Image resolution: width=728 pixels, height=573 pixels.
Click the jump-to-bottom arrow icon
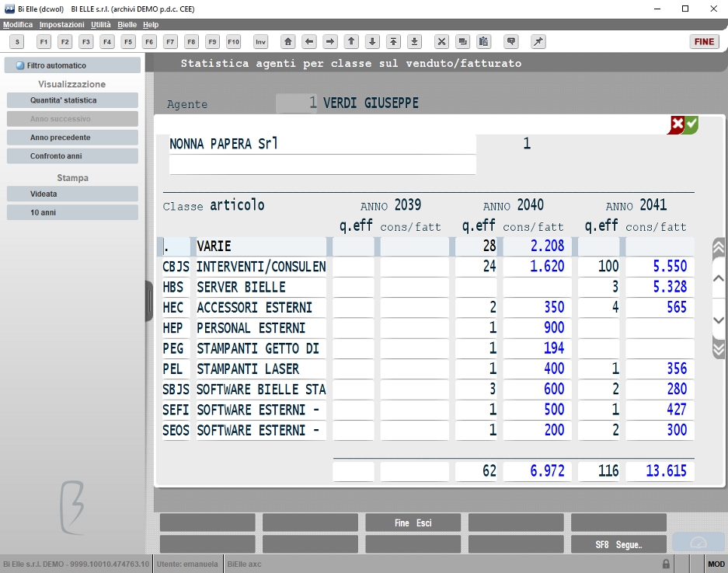click(x=415, y=42)
